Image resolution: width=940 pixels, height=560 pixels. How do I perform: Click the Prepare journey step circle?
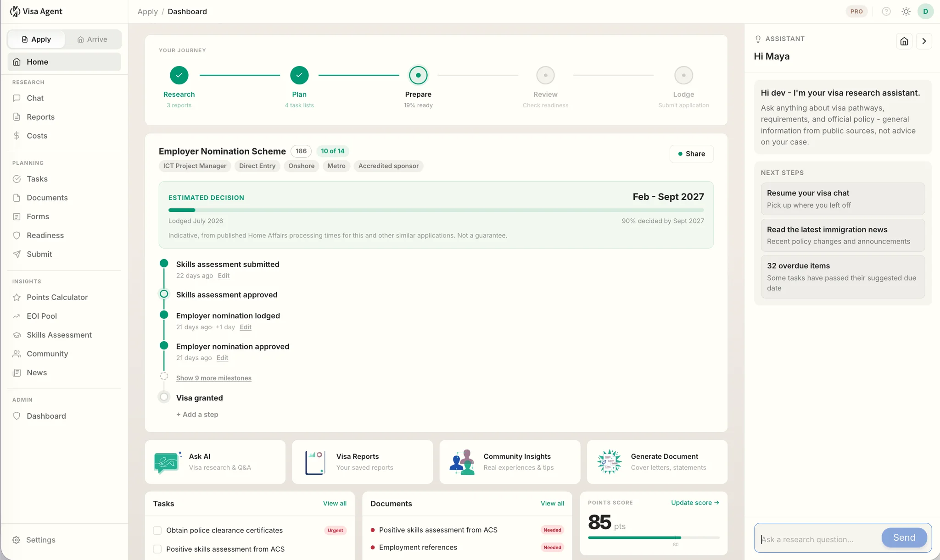(418, 75)
